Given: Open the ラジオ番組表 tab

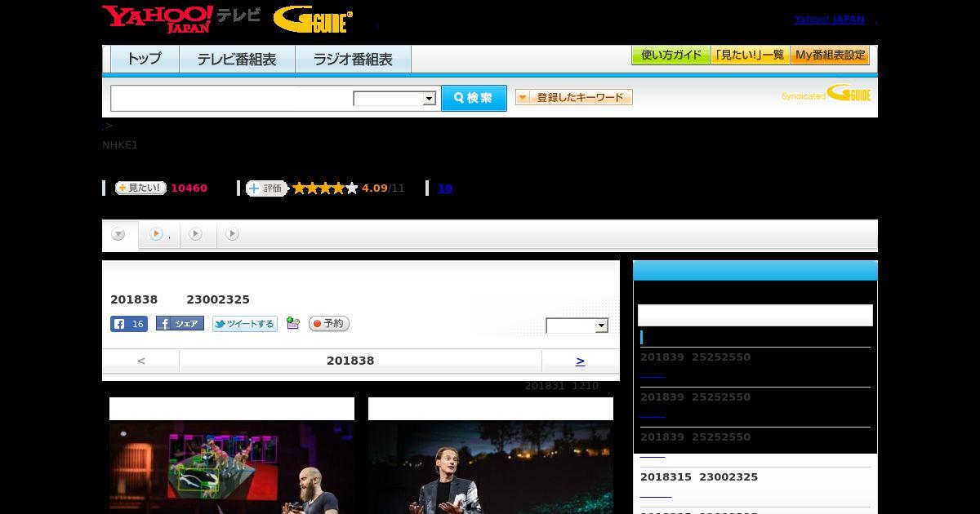Looking at the screenshot, I should tap(353, 60).
